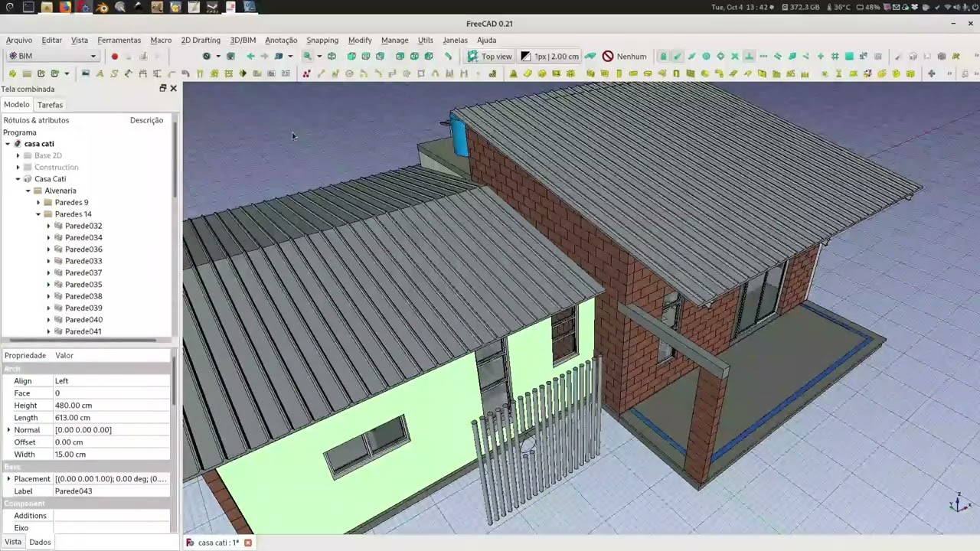This screenshot has height=551, width=980.
Task: Toggle snap center circle icon
Action: pos(706,56)
